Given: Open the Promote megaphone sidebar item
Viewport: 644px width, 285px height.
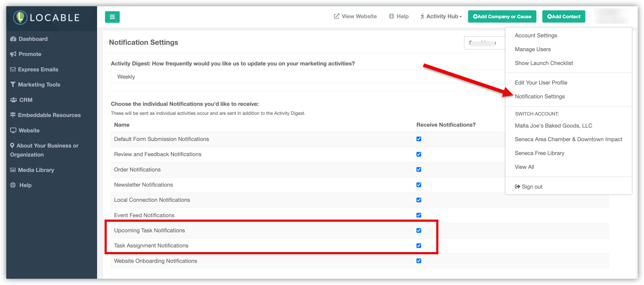Looking at the screenshot, I should tap(29, 54).
